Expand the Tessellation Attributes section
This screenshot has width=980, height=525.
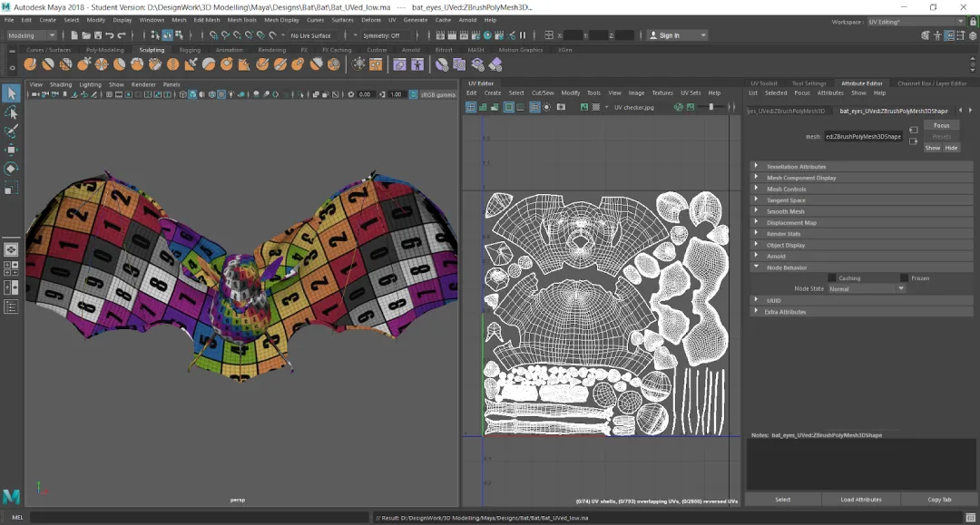(x=862, y=167)
